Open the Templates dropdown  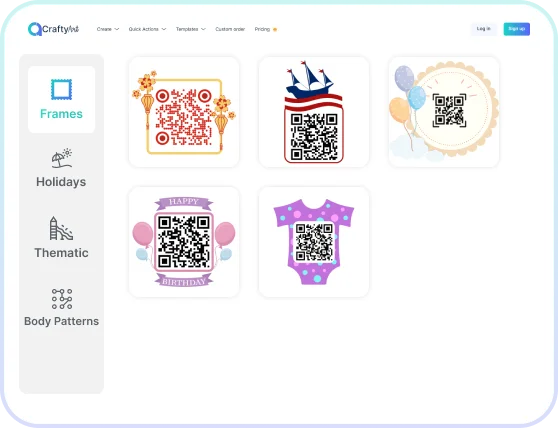coord(191,29)
